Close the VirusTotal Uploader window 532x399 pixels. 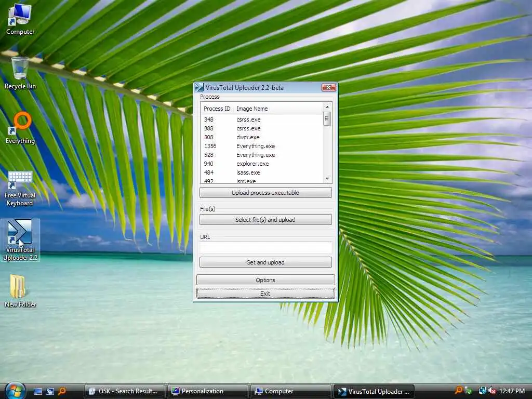pos(328,87)
